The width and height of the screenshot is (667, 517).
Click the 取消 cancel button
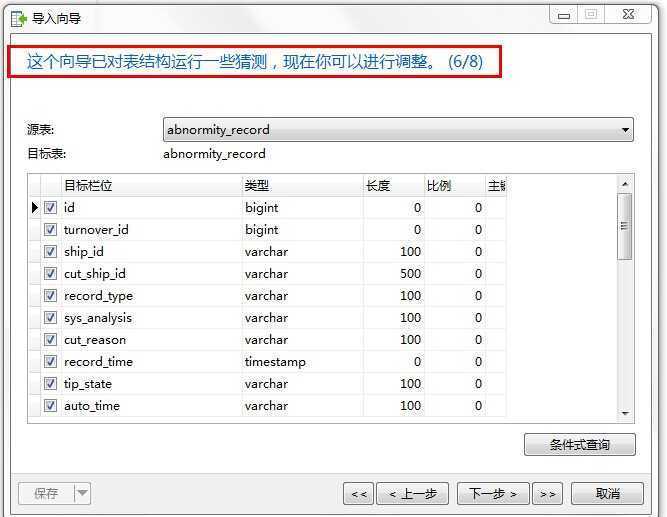(x=607, y=494)
